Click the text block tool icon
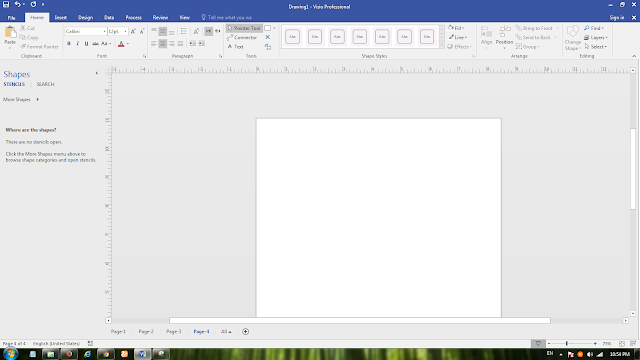This screenshot has height=360, width=640. pos(268,47)
